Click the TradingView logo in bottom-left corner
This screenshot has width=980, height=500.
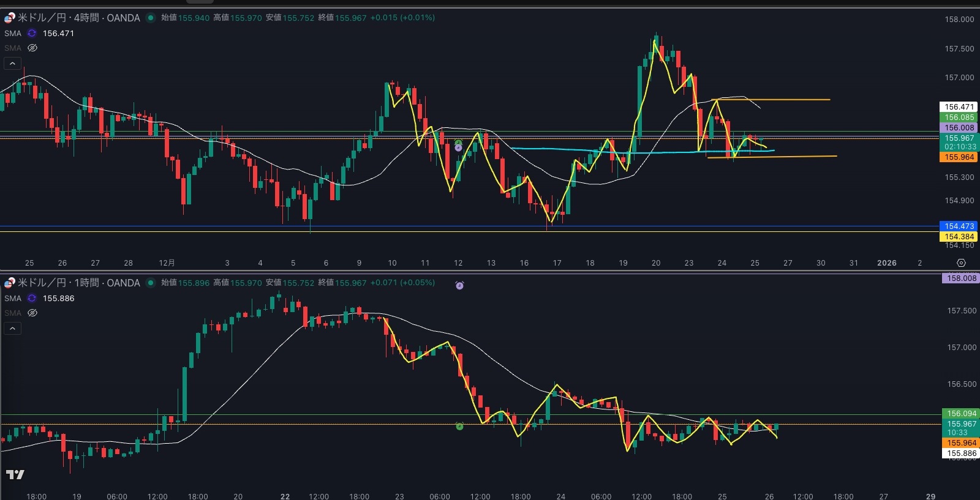(x=15, y=474)
